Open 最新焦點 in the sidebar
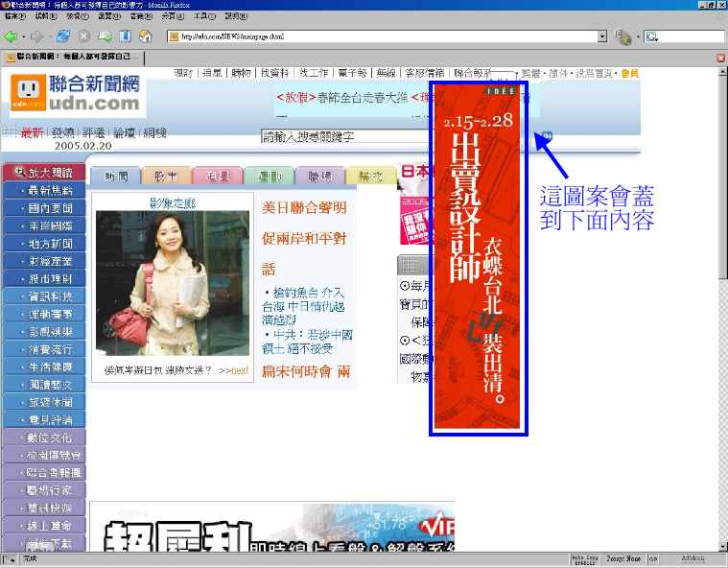Viewport: 728px width, 568px height. coord(44,190)
